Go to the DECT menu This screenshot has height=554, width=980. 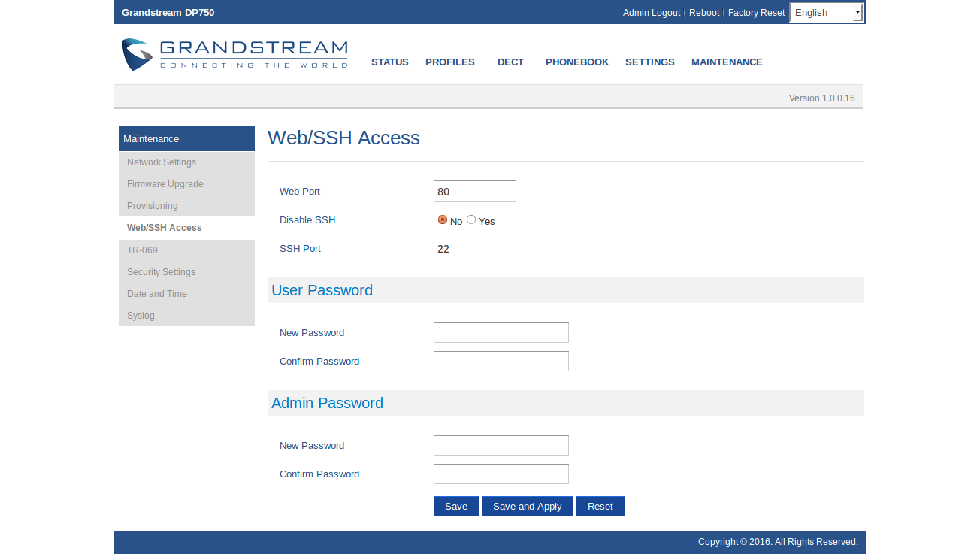coord(510,62)
